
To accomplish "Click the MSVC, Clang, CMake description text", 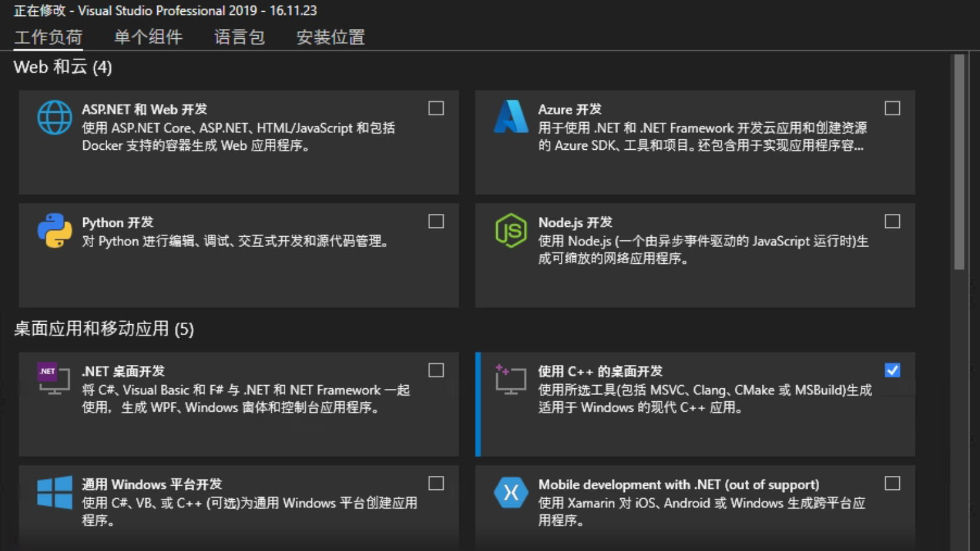I will tap(705, 399).
